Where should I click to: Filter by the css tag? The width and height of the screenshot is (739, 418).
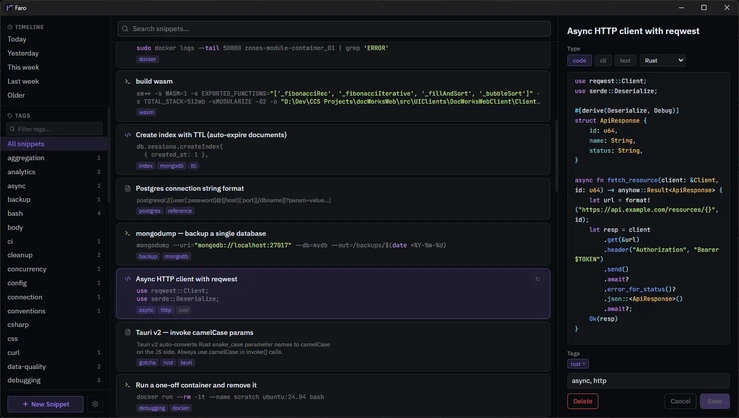click(x=54, y=339)
